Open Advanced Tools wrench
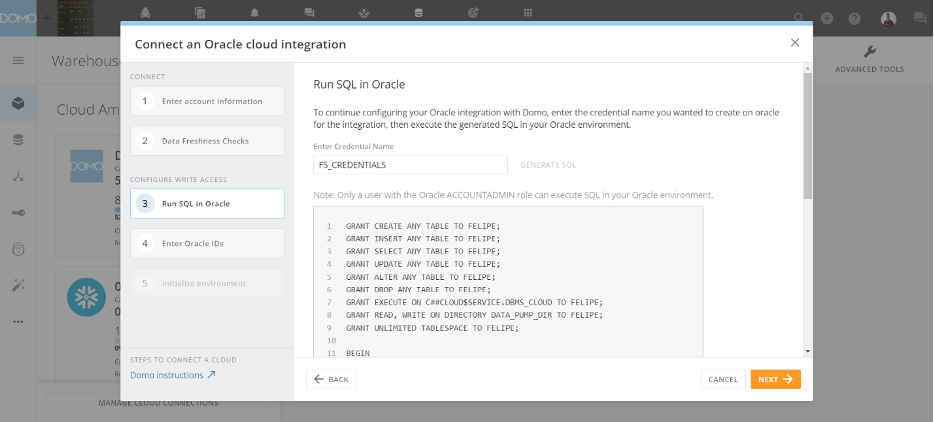This screenshot has height=422, width=934. point(869,59)
